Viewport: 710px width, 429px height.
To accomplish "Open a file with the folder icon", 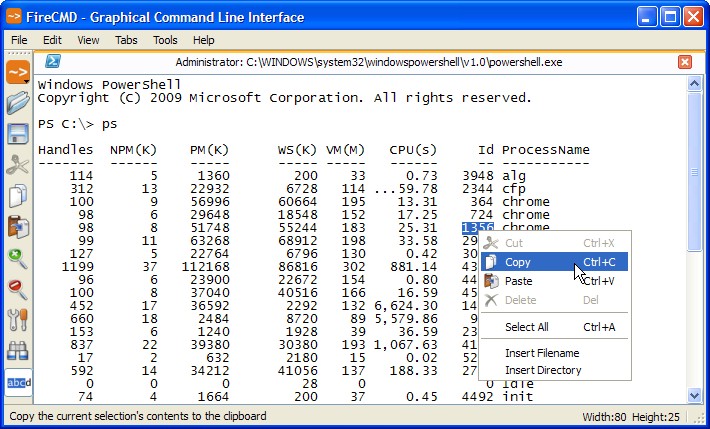I will (18, 103).
